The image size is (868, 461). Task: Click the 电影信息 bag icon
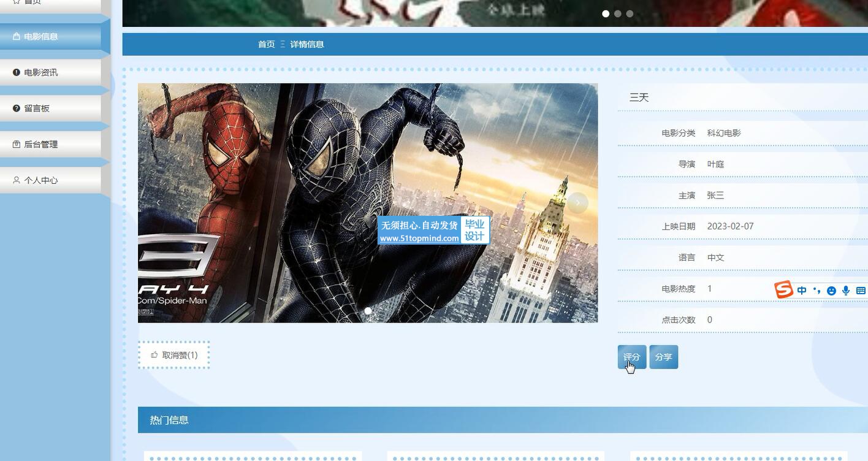click(x=17, y=36)
